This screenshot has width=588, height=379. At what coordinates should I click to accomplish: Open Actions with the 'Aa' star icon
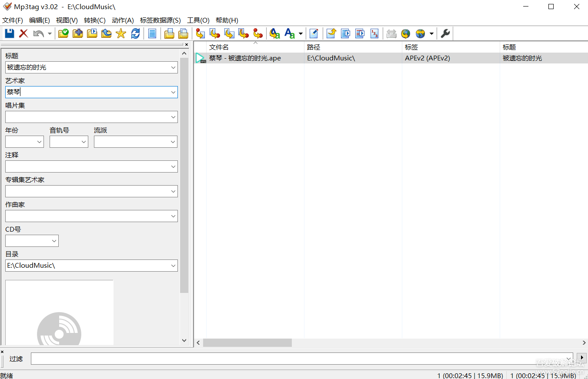pos(275,33)
